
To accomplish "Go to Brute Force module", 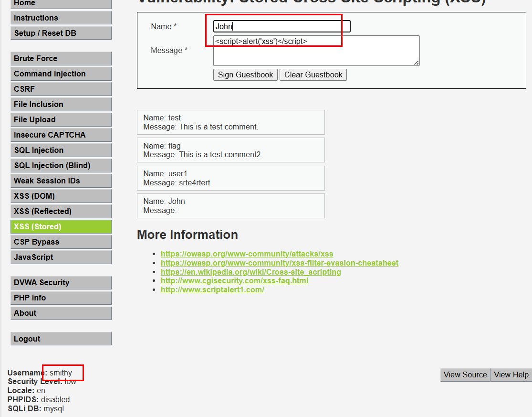I will pyautogui.click(x=61, y=58).
